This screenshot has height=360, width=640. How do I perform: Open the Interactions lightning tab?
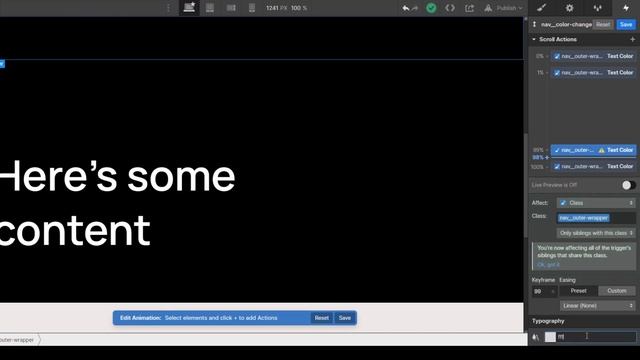(x=626, y=8)
